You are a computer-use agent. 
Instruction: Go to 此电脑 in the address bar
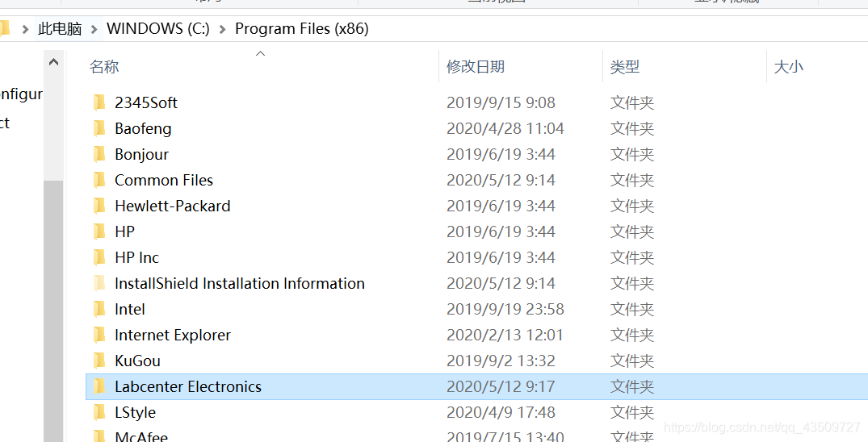(60, 28)
